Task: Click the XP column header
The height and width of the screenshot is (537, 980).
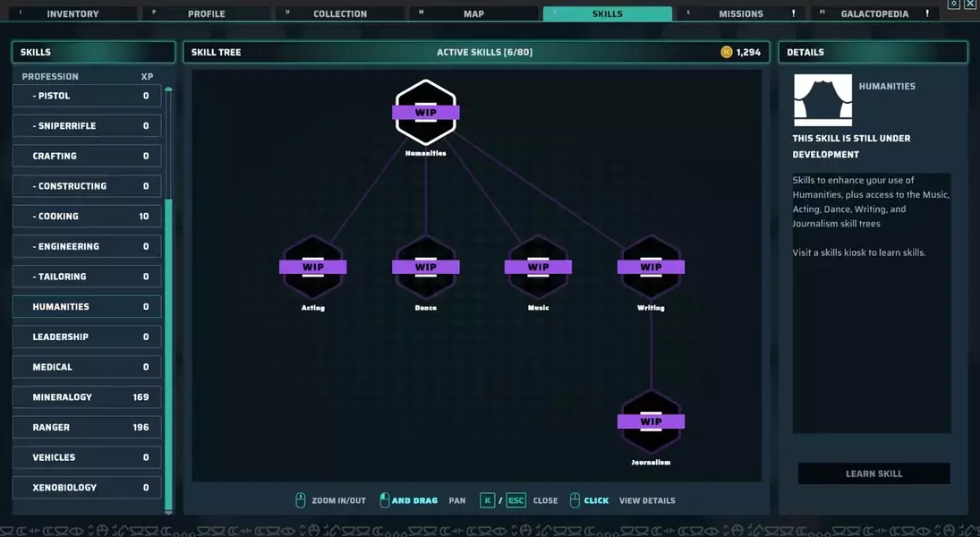Action: tap(147, 76)
